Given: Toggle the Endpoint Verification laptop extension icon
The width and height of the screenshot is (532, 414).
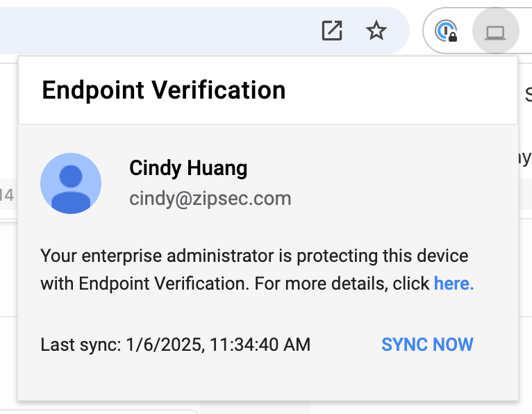Looking at the screenshot, I should [x=494, y=31].
